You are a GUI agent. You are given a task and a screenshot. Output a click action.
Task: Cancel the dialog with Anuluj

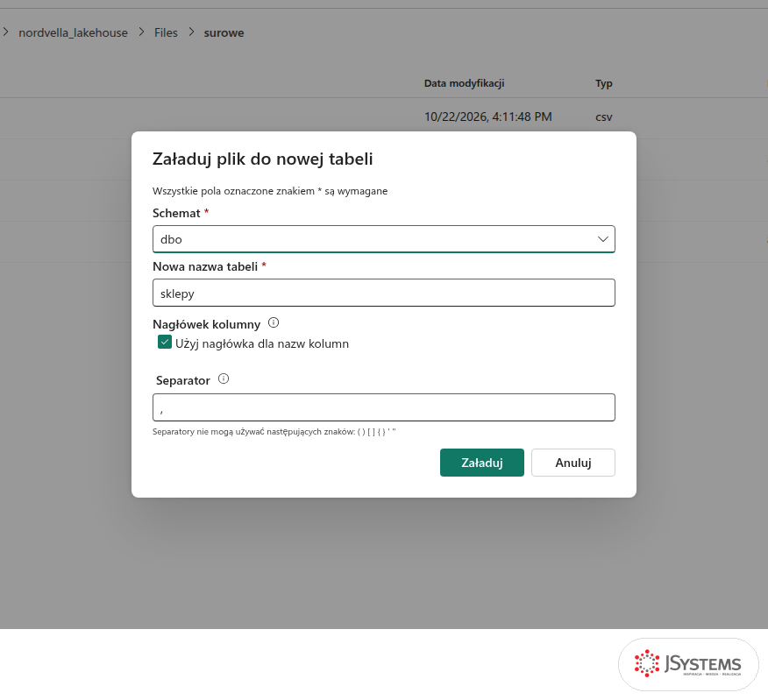pyautogui.click(x=573, y=463)
